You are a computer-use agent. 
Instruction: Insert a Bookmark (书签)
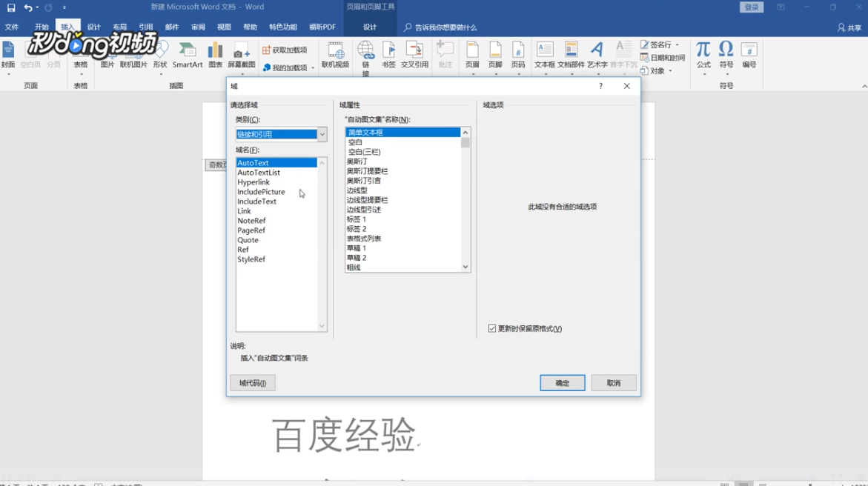click(x=388, y=56)
